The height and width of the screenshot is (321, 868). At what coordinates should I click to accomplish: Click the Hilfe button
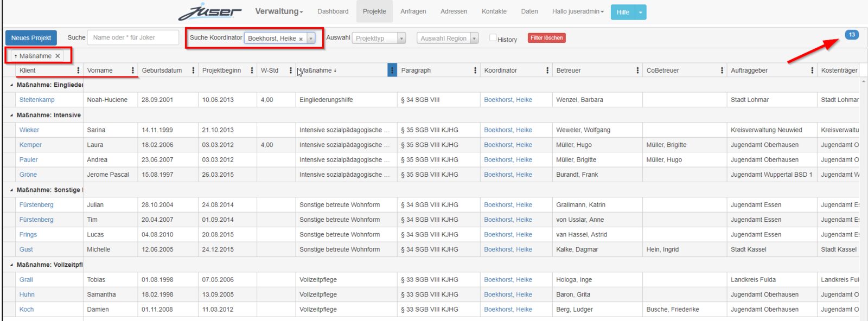(623, 12)
